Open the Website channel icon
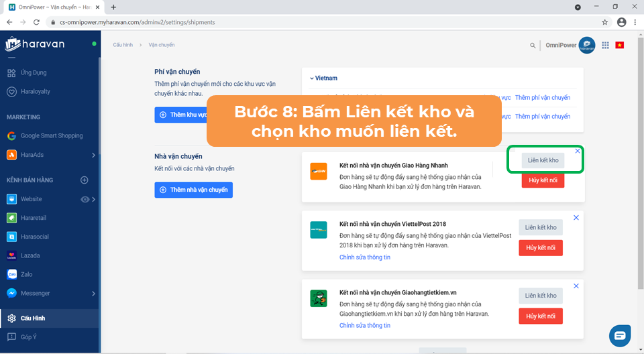The image size is (644, 362). (11, 199)
